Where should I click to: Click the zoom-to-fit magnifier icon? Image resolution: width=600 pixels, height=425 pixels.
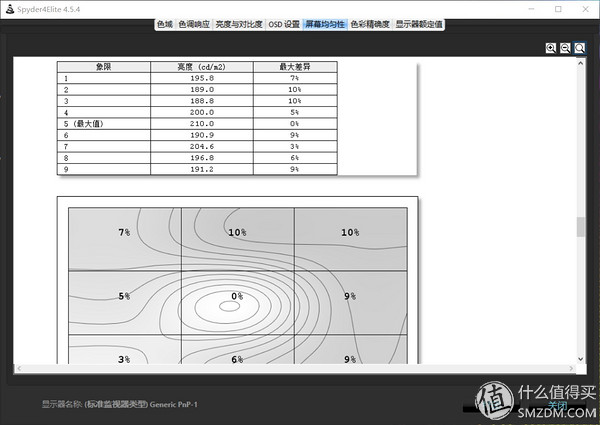pos(580,48)
